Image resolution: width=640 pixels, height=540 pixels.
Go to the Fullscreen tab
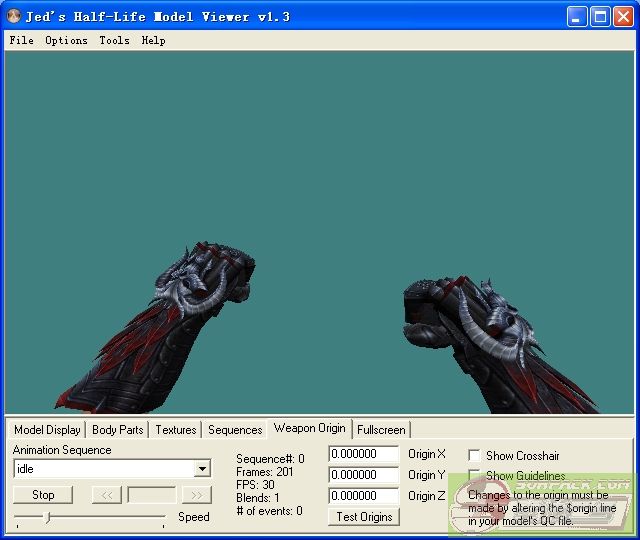(x=381, y=430)
